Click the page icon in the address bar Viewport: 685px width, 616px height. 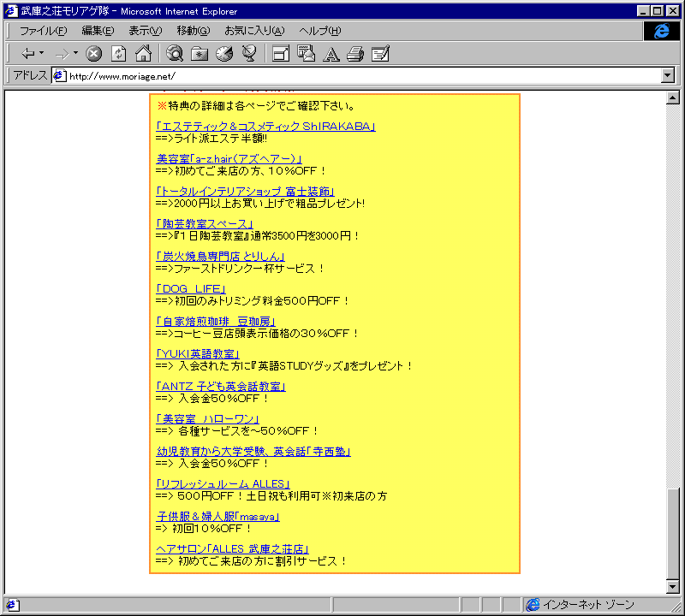[x=59, y=76]
